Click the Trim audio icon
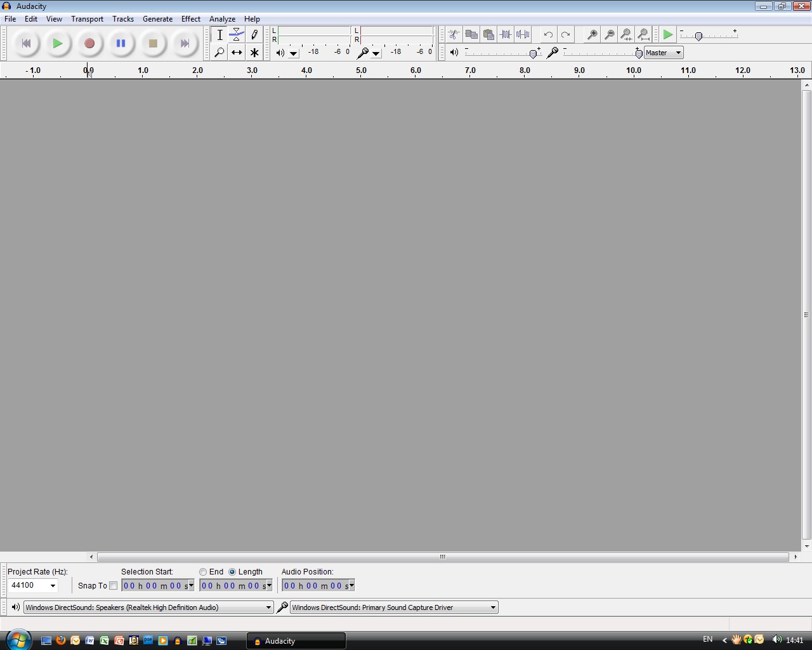Image resolution: width=812 pixels, height=650 pixels. [506, 35]
